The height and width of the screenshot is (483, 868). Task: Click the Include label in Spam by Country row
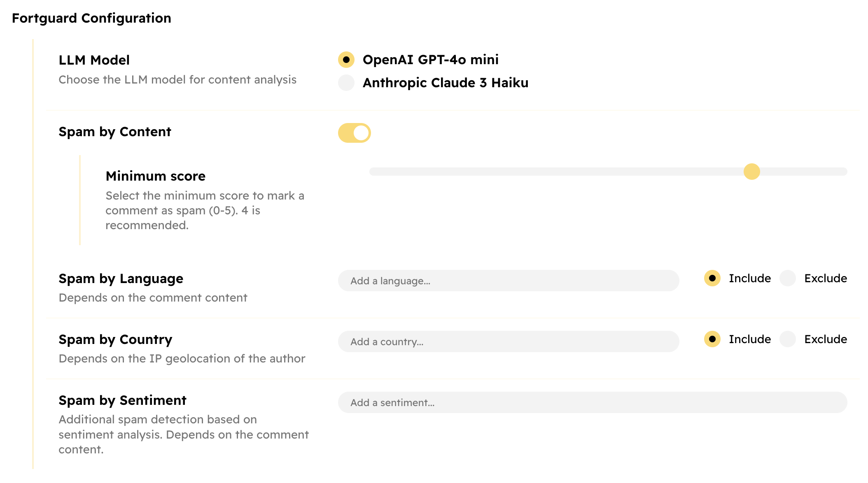tap(750, 339)
